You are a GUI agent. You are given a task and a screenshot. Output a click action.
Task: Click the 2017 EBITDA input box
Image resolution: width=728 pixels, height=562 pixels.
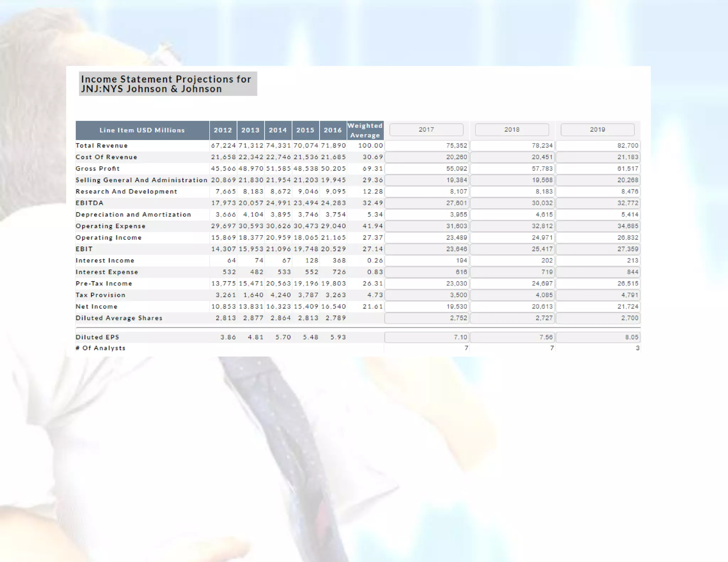[427, 203]
